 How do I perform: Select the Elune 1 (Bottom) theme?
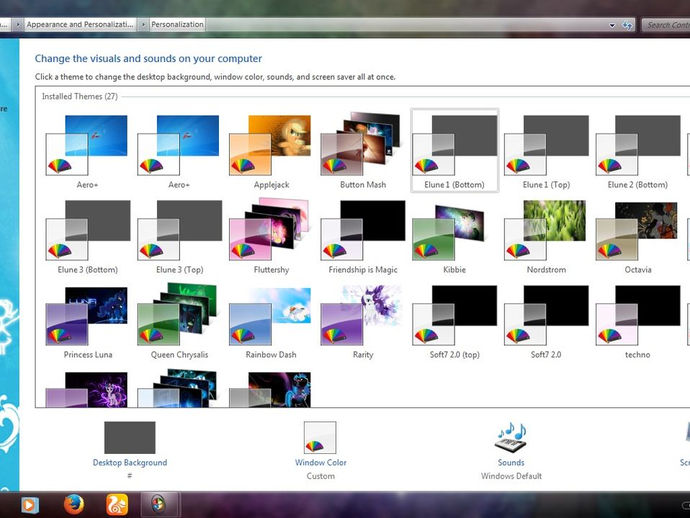coord(454,151)
